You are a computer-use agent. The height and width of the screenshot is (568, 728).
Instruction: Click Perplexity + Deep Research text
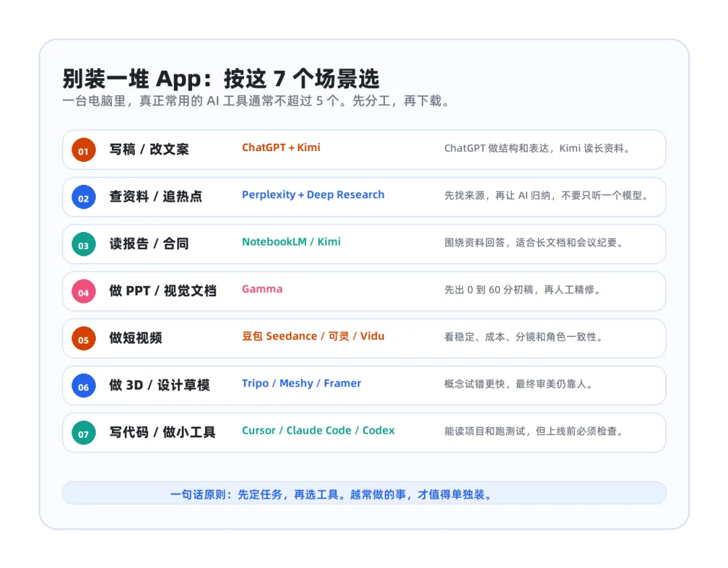click(x=313, y=195)
